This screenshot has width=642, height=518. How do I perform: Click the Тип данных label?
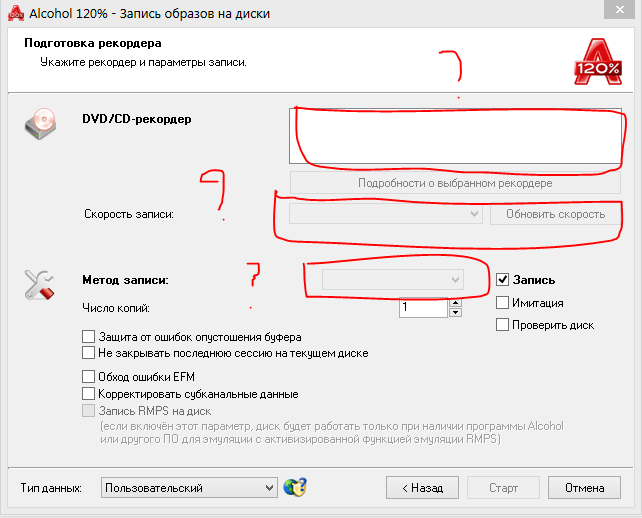pyautogui.click(x=51, y=488)
